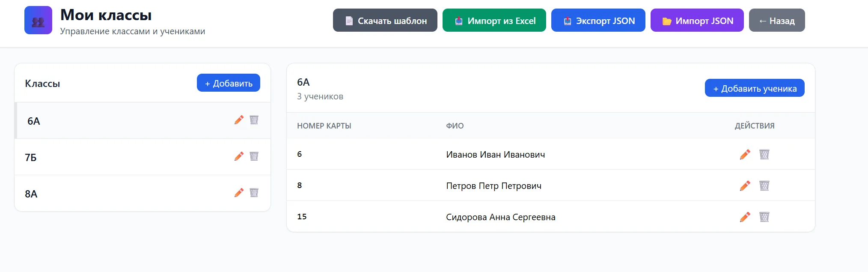
Task: Click the edit pencil for class 6А
Action: click(239, 120)
